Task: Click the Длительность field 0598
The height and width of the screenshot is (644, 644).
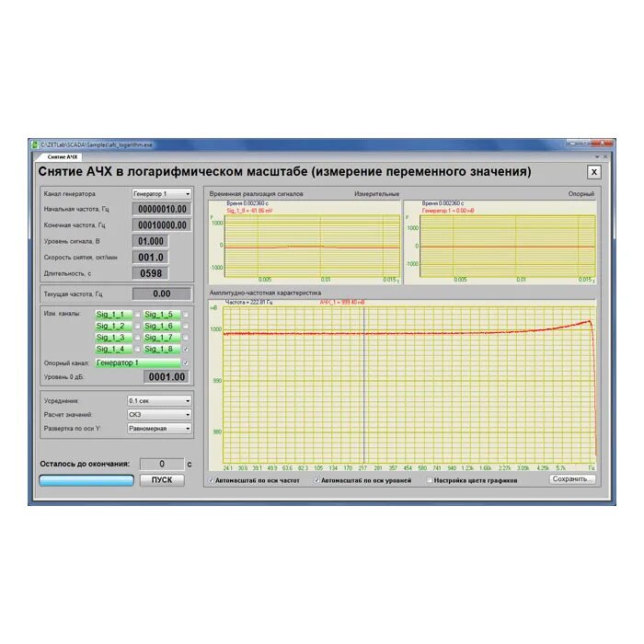Action: tap(150, 273)
